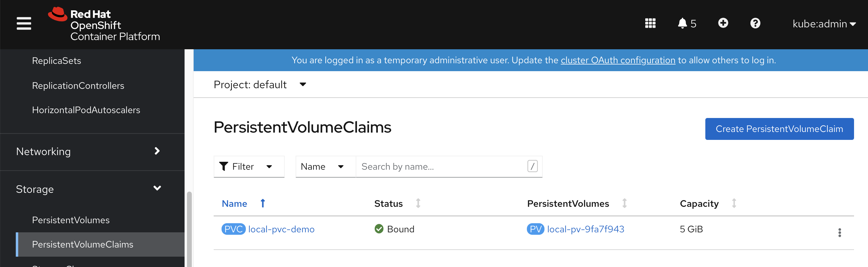Click the Search by name field
868x267 pixels.
(441, 166)
